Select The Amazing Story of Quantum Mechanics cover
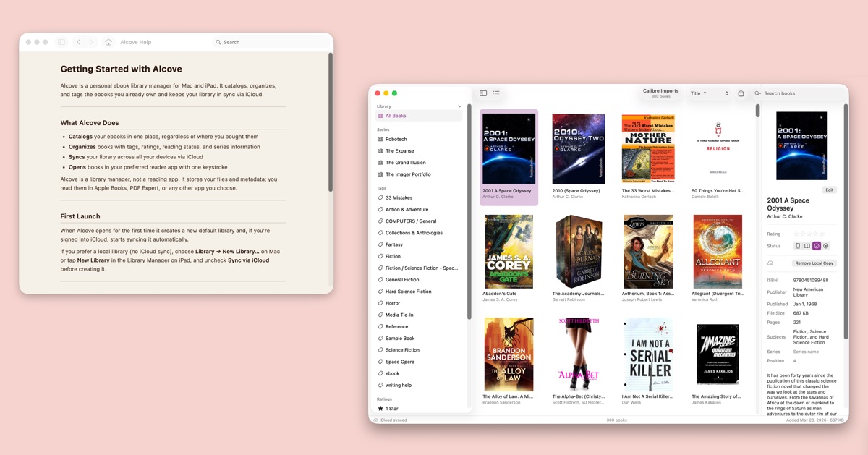 point(718,354)
